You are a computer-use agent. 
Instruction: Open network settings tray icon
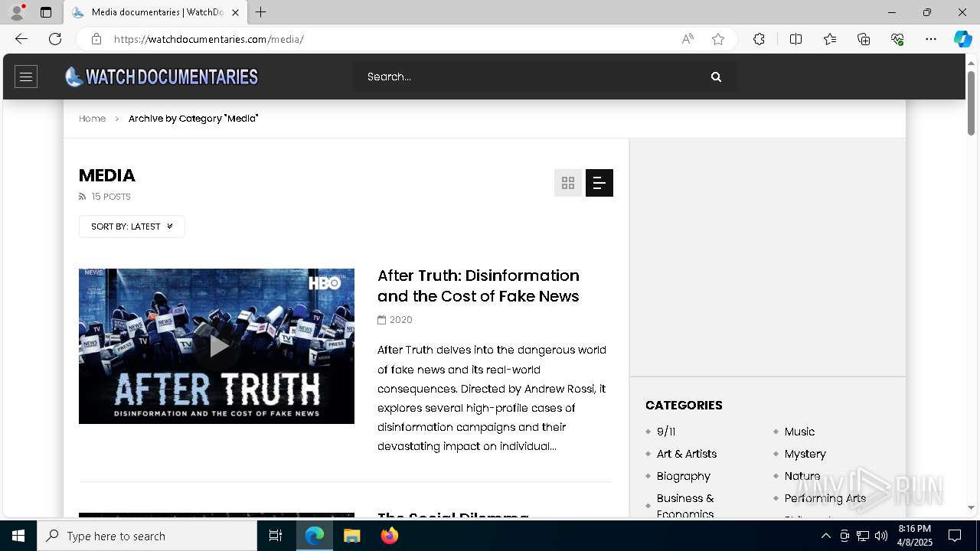point(863,536)
